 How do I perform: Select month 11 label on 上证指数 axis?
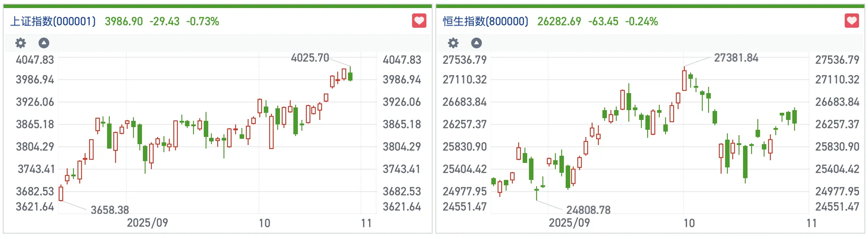366,223
